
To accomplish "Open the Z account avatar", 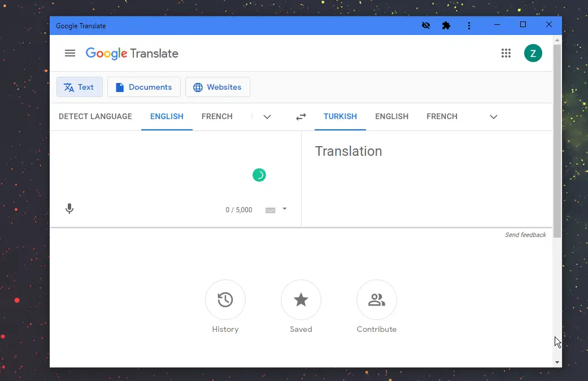I will click(533, 53).
